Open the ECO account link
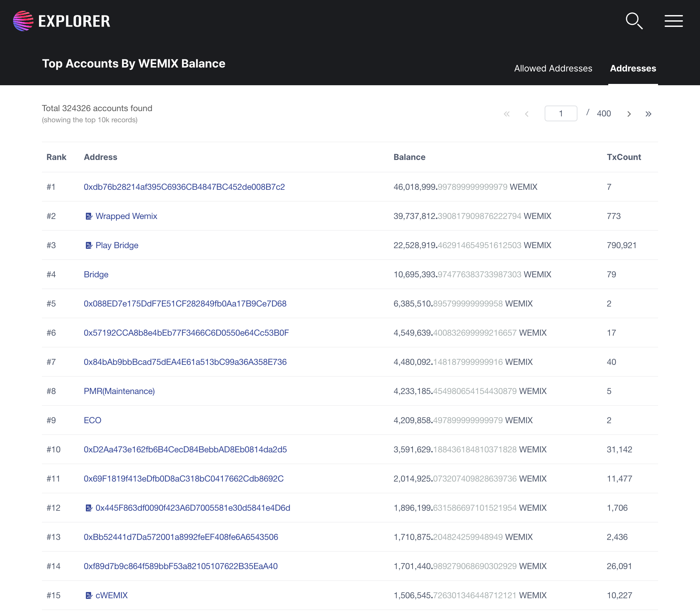This screenshot has width=700, height=613. click(x=92, y=420)
